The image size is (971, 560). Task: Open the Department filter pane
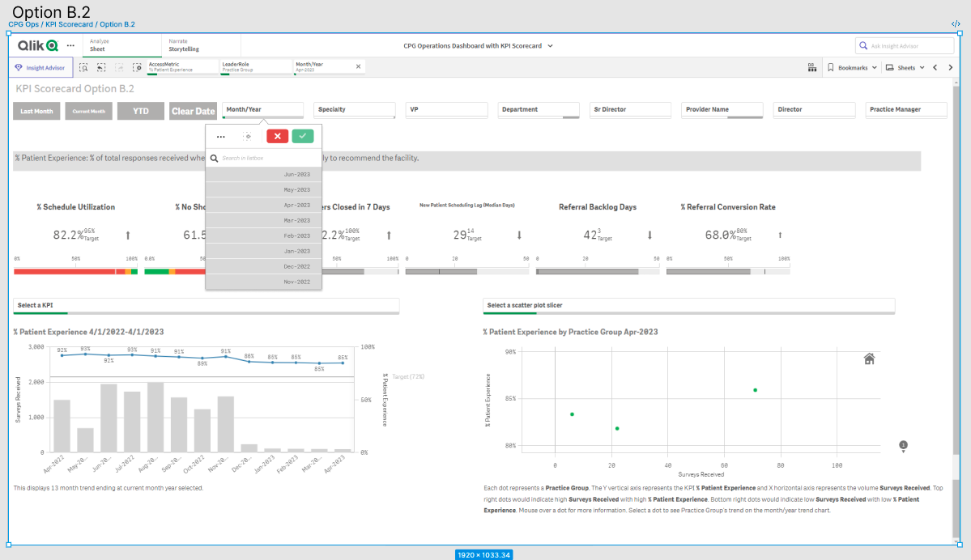click(538, 109)
